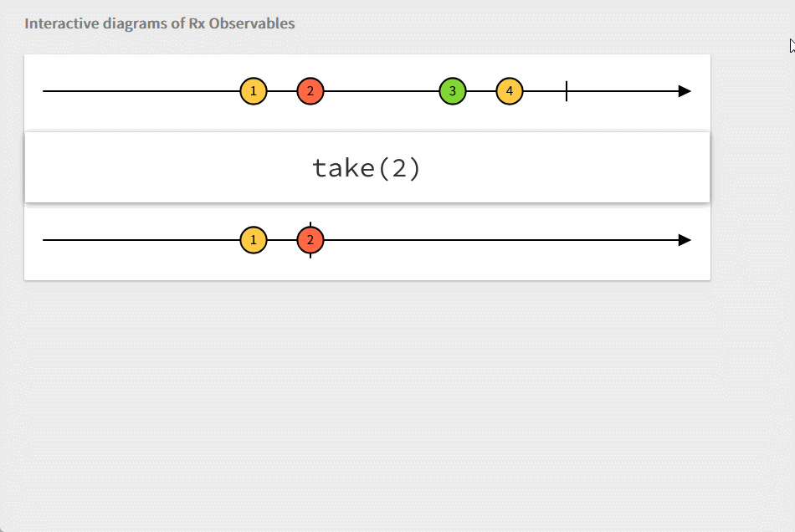Click the take(2) operator label

[x=367, y=168]
